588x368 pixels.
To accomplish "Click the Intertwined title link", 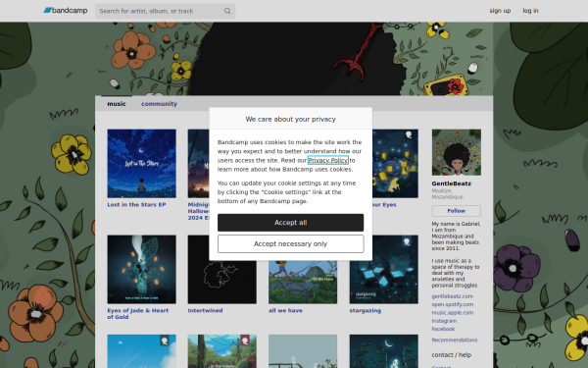I will click(205, 310).
